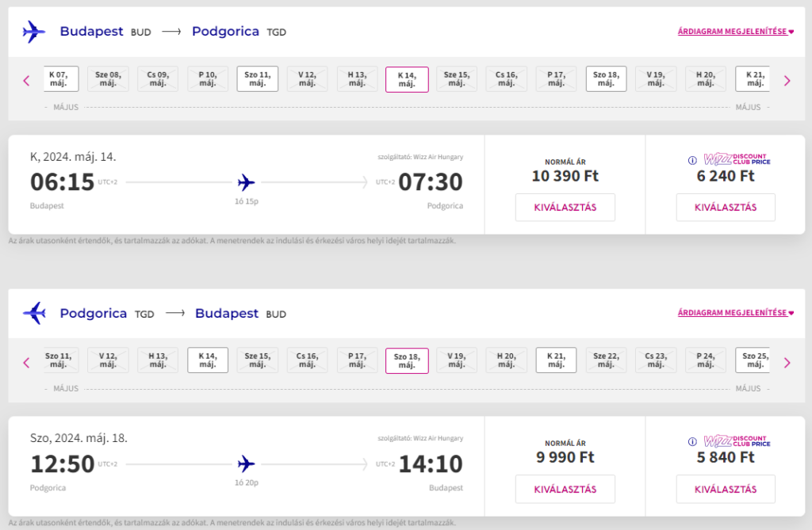Viewport: 812px width, 530px height.
Task: Expand return price chart via Árdiagram megjelenítése
Action: [735, 313]
